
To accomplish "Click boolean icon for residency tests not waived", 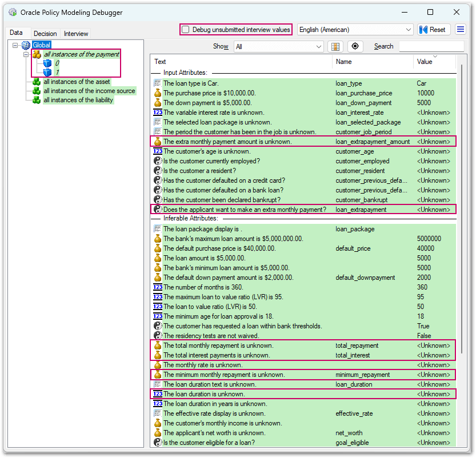I will click(158, 335).
